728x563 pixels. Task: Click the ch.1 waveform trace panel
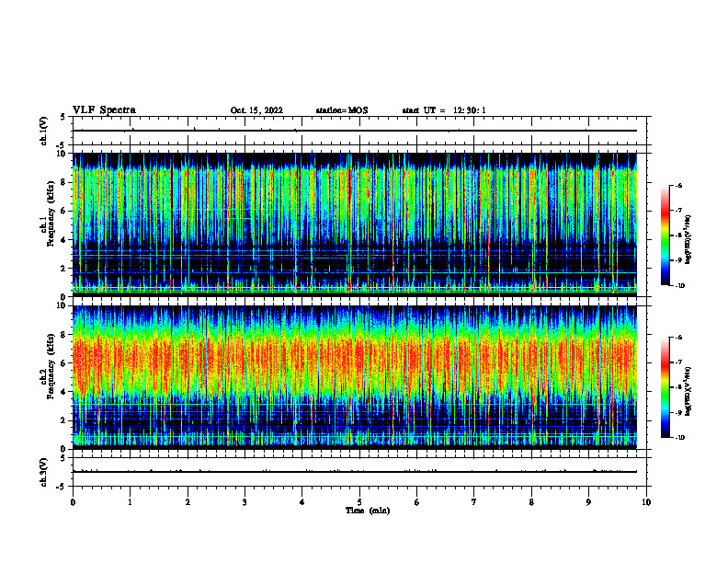pyautogui.click(x=361, y=131)
